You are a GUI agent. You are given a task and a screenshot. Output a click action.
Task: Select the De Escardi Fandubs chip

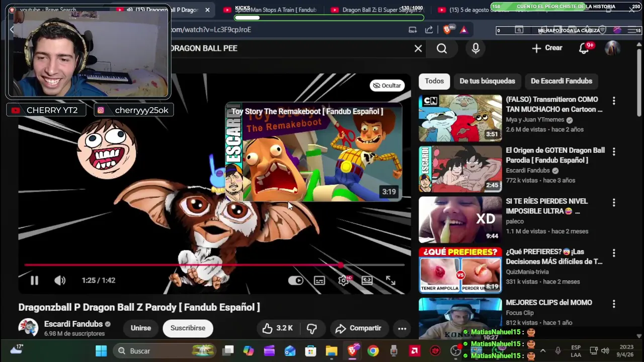[561, 81]
